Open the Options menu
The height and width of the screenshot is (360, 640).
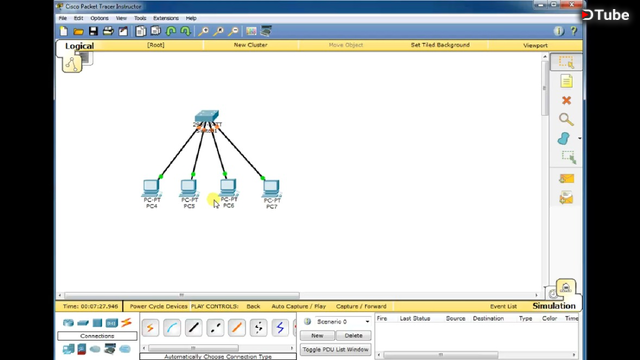point(99,18)
